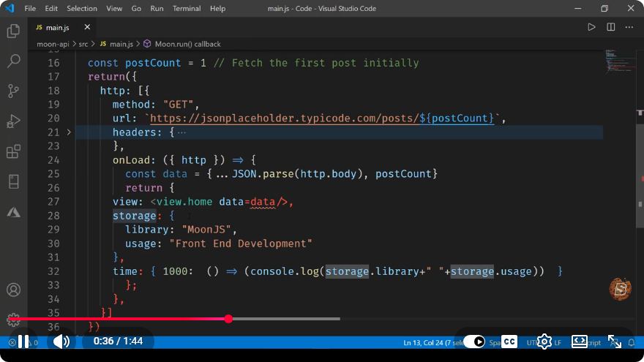Toggle closed captions with the CC button
The height and width of the screenshot is (362, 644).
(x=509, y=342)
